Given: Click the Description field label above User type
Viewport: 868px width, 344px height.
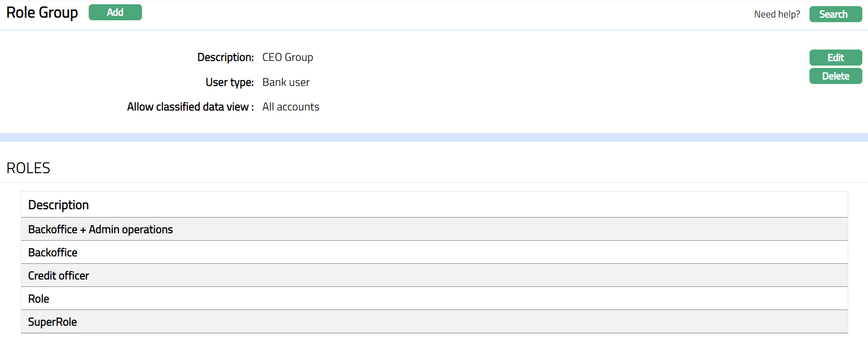Looking at the screenshot, I should click(x=225, y=57).
